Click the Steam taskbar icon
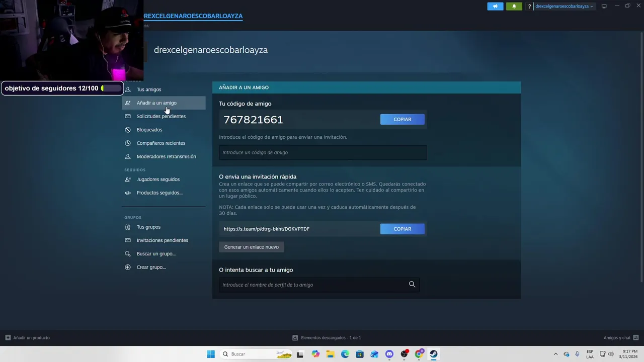Viewport: 644px width, 362px height. click(433, 354)
